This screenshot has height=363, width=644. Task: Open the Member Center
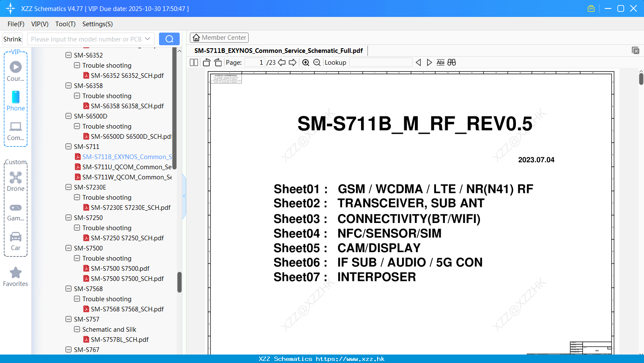(219, 37)
